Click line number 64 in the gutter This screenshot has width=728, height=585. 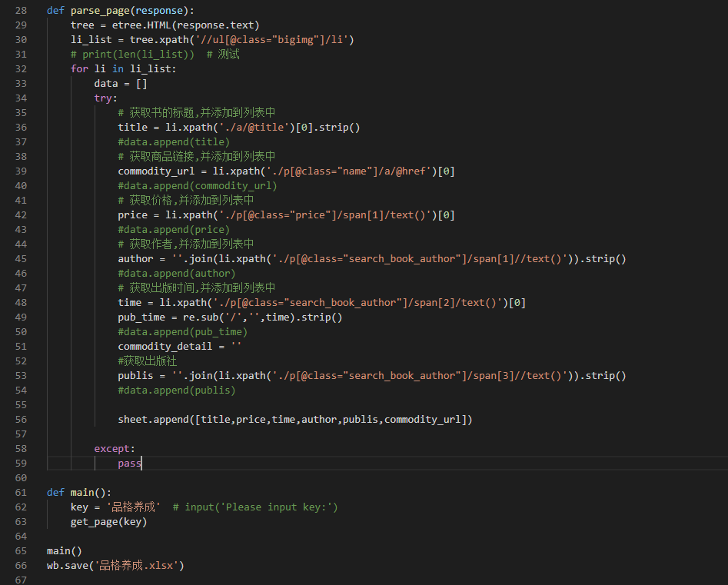coord(21,537)
